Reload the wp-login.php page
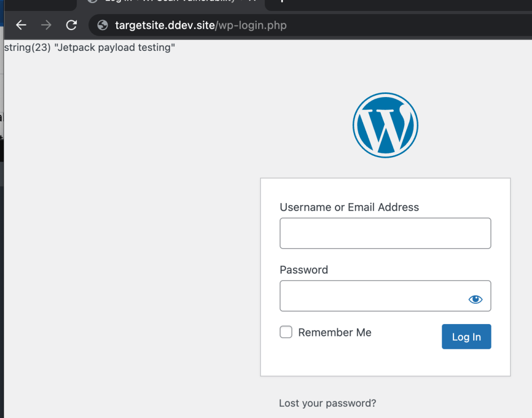This screenshot has height=418, width=532. (72, 25)
